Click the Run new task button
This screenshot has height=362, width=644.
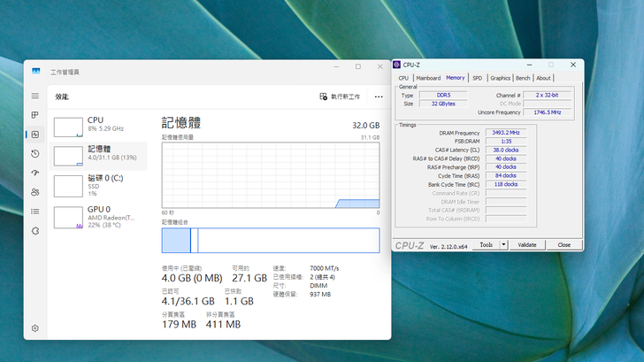pyautogui.click(x=341, y=96)
